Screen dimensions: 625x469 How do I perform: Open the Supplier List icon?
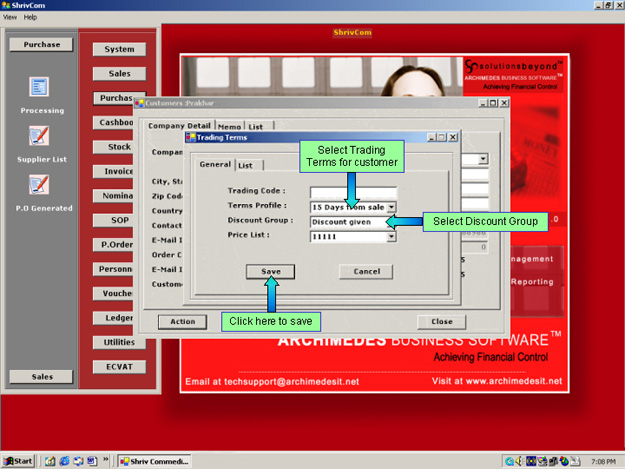[39, 136]
